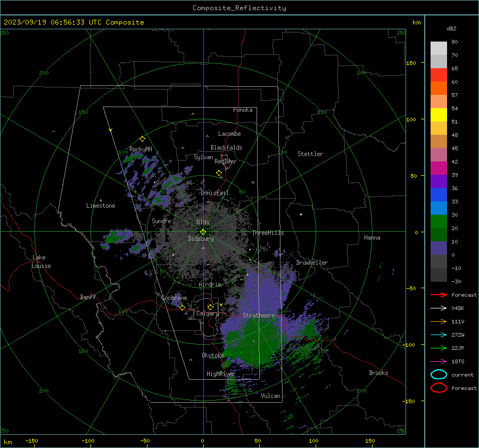Select the yellow 51-54 dBZ swatch

pos(439,115)
